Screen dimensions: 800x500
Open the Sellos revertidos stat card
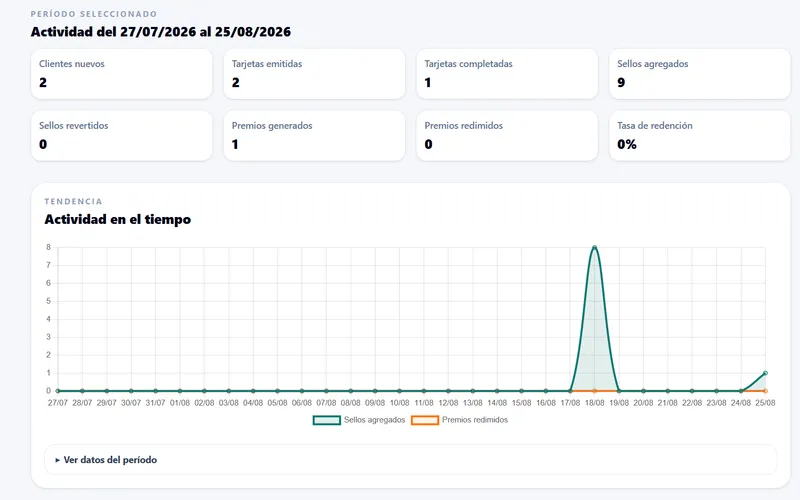[121, 136]
